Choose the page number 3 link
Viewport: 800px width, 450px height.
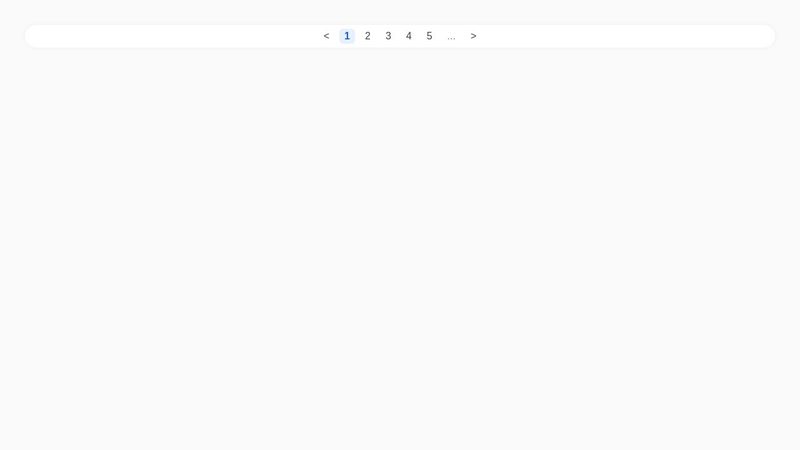click(388, 36)
